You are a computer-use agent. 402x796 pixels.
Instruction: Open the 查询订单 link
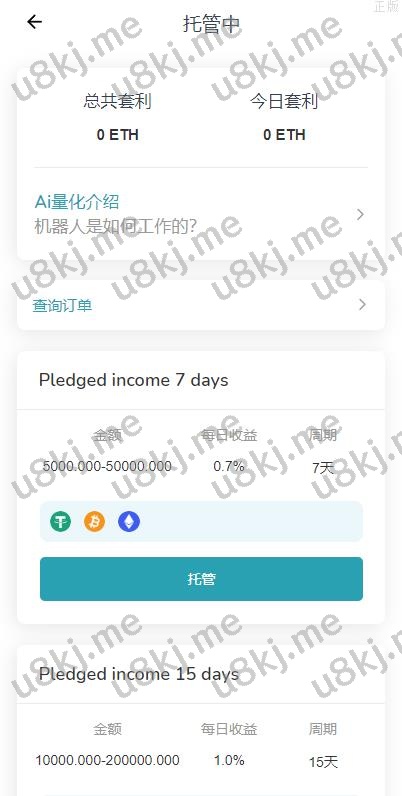pos(62,306)
